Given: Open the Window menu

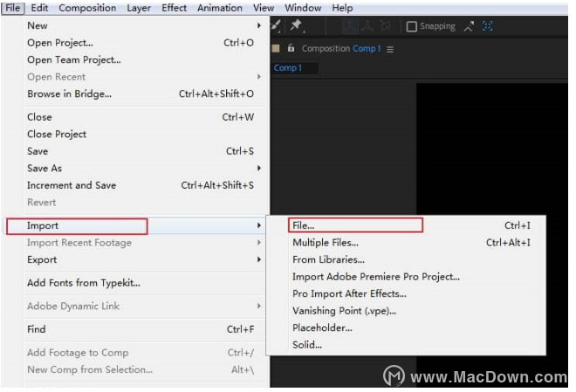Looking at the screenshot, I should click(x=303, y=8).
